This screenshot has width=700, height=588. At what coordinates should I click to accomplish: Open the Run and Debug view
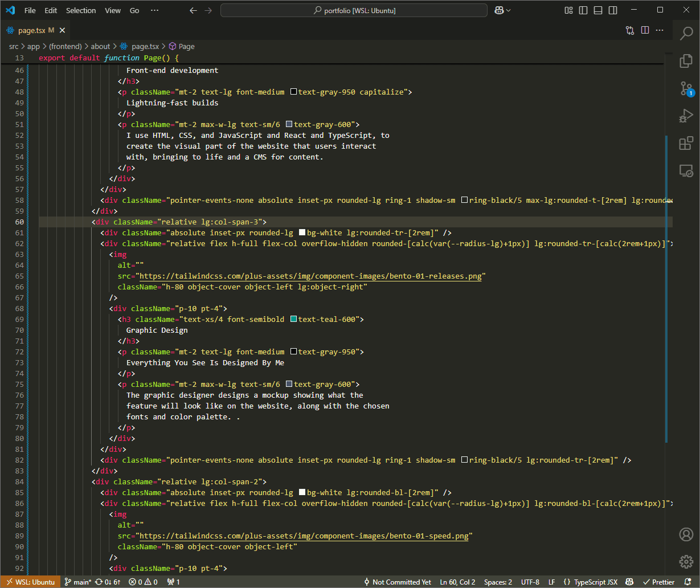point(686,116)
